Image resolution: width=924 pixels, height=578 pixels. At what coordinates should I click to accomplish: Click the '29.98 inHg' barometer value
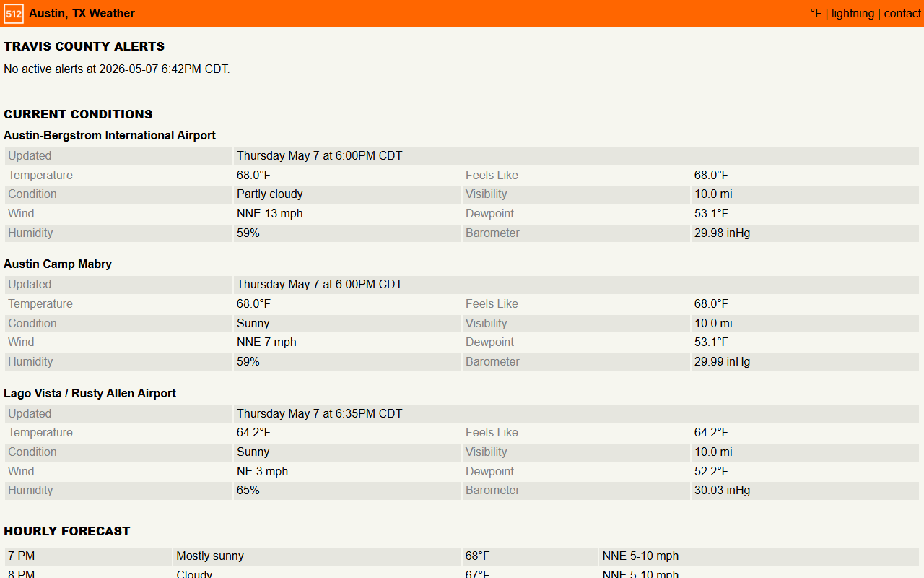pyautogui.click(x=722, y=233)
